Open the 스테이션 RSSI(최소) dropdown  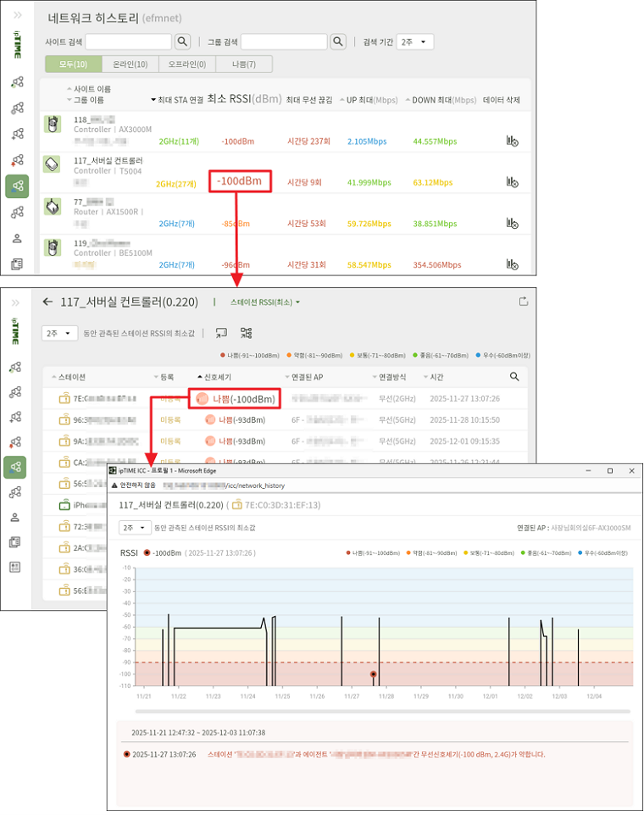pos(265,302)
